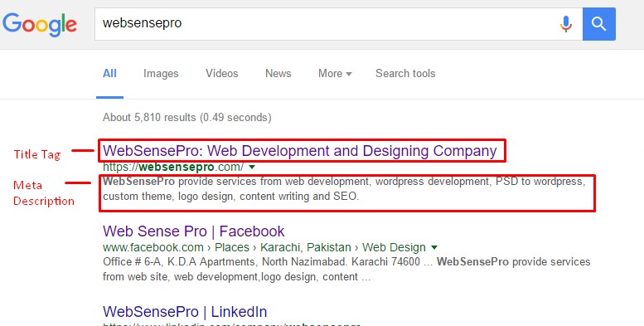Screen dimensions: 644x326
Task: Open the green arrow beside websensepro.com URL
Action: point(252,167)
